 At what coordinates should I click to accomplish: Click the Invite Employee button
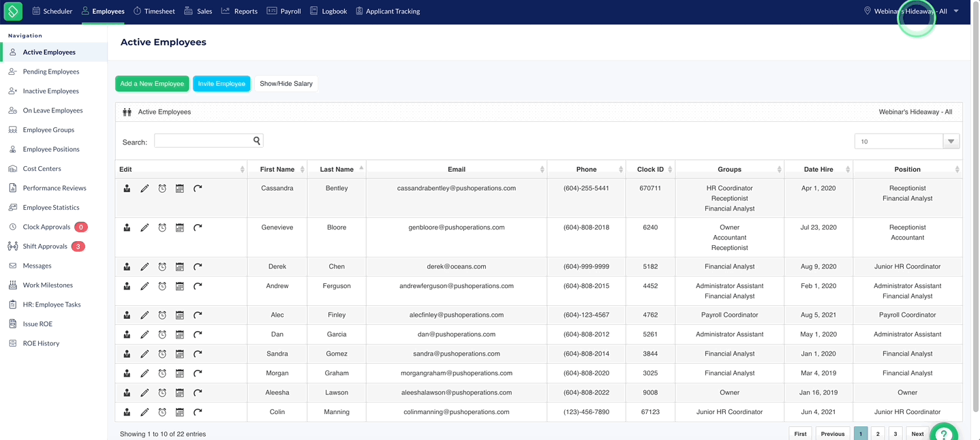(x=221, y=84)
